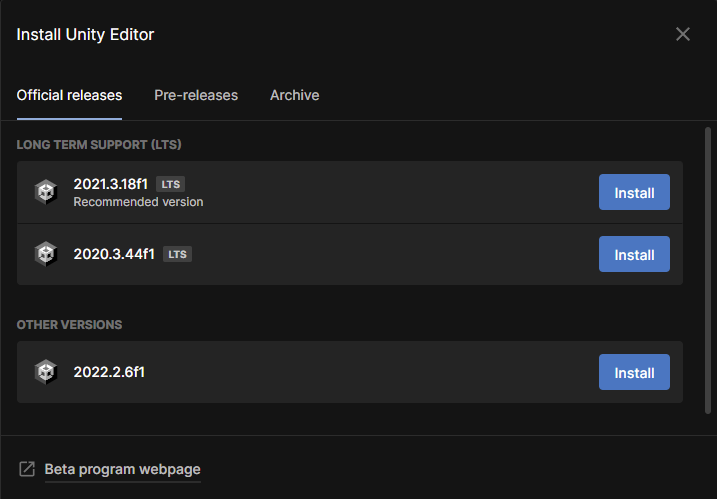Install Unity version 2020.3.44f1

click(x=634, y=254)
